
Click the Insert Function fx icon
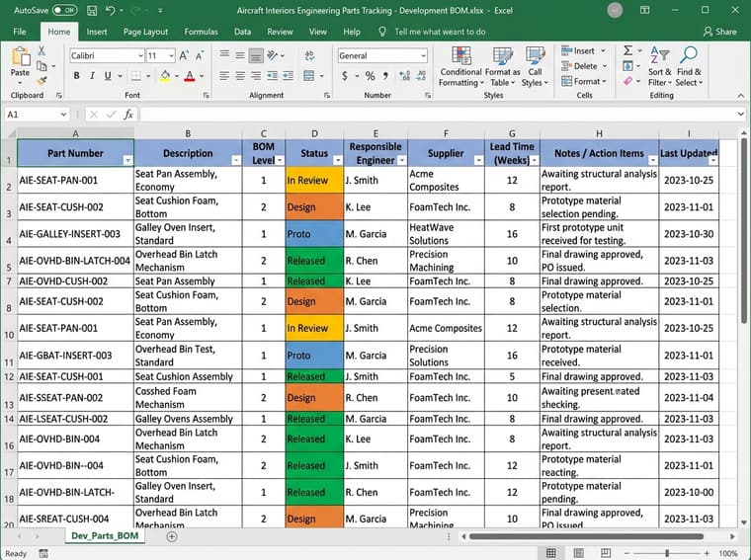128,115
